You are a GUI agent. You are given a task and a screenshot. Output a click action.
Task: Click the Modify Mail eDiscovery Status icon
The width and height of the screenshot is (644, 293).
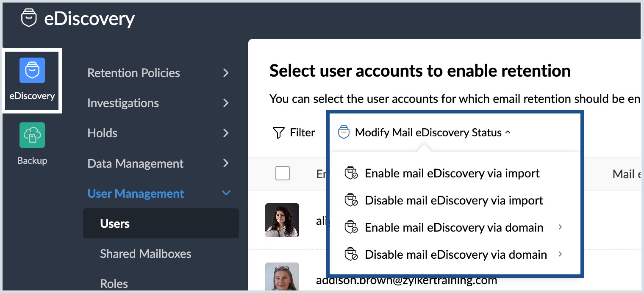coord(344,133)
